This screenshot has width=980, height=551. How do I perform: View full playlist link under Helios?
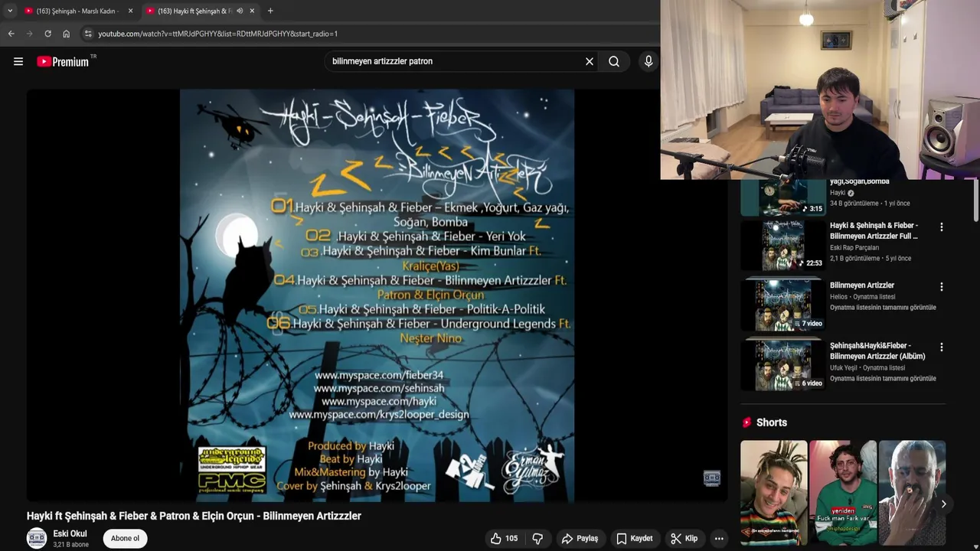883,308
